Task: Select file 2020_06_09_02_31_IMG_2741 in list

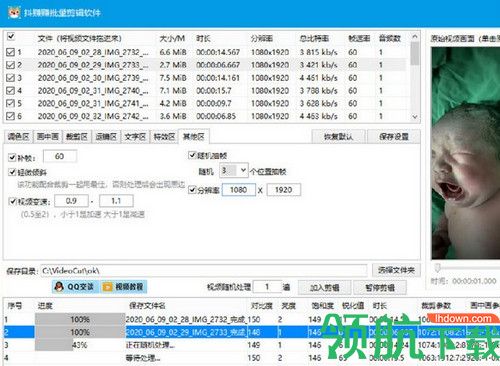Action: [93, 103]
